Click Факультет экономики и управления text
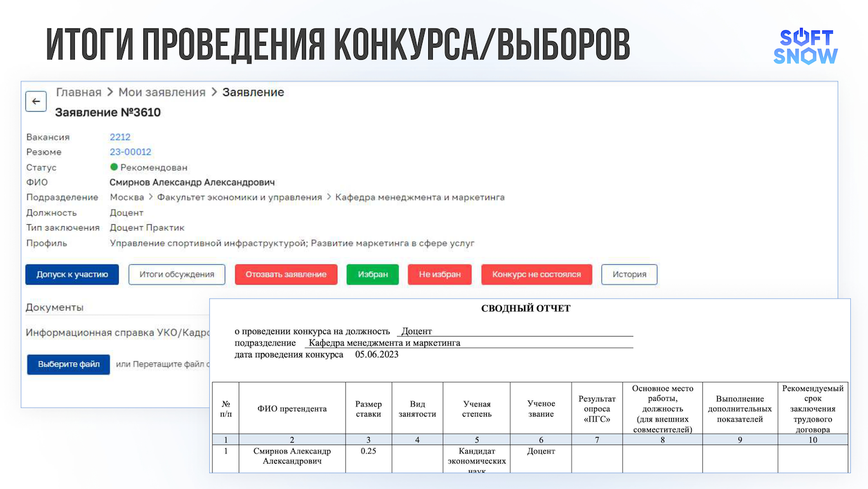 click(x=240, y=198)
